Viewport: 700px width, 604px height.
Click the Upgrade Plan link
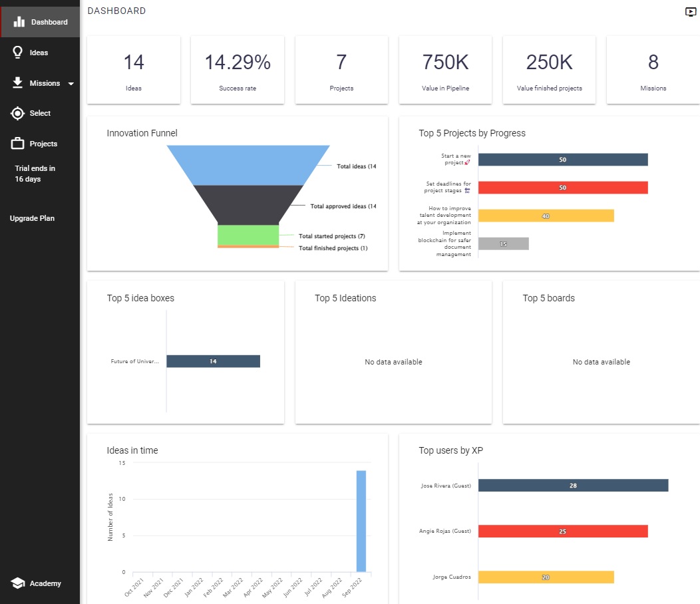32,218
